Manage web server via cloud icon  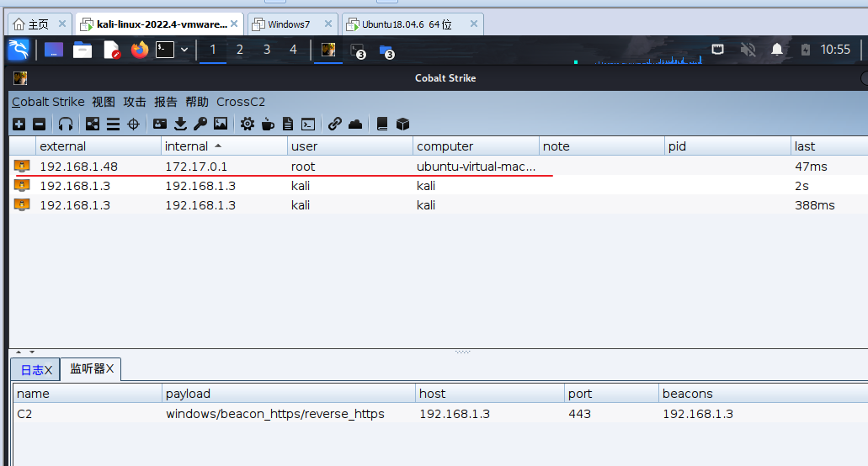(x=354, y=124)
